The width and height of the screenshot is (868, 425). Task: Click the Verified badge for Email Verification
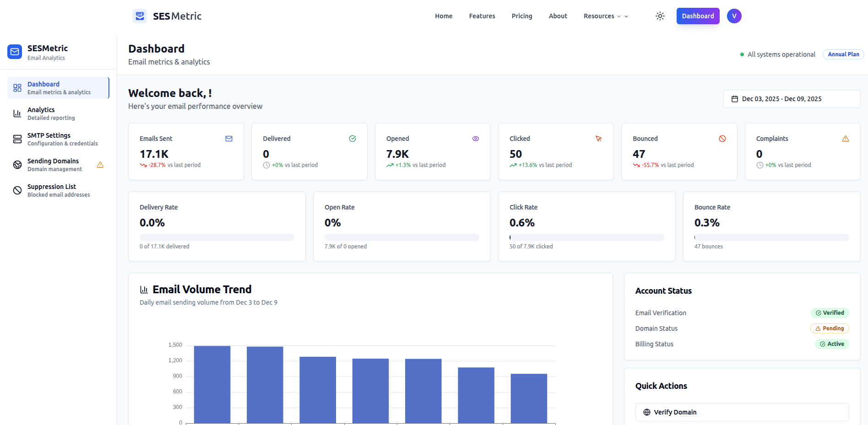tap(830, 313)
